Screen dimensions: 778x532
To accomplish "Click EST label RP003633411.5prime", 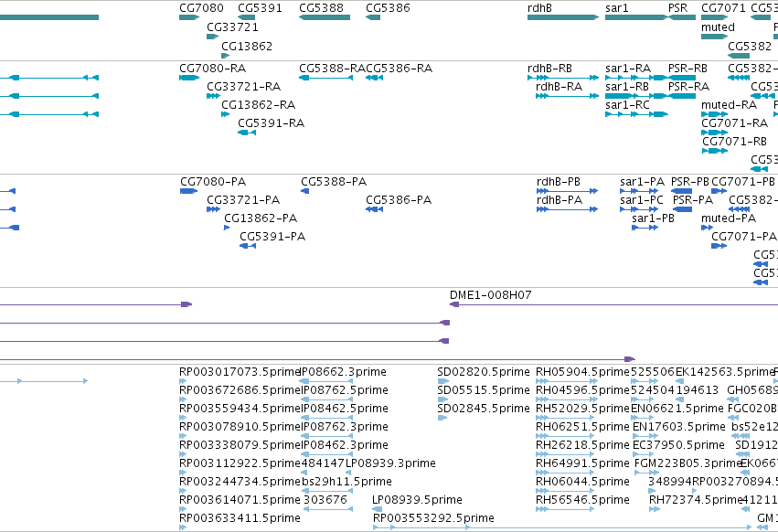I will click(240, 518).
